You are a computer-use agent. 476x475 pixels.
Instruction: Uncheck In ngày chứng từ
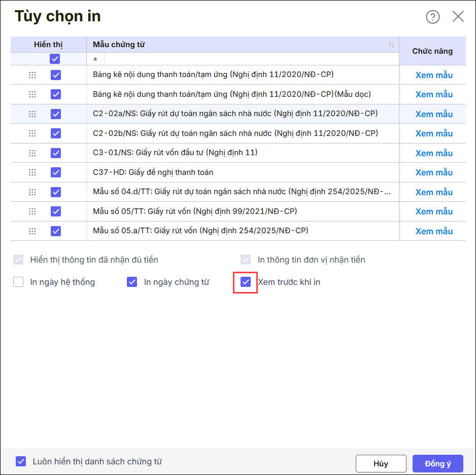click(132, 282)
